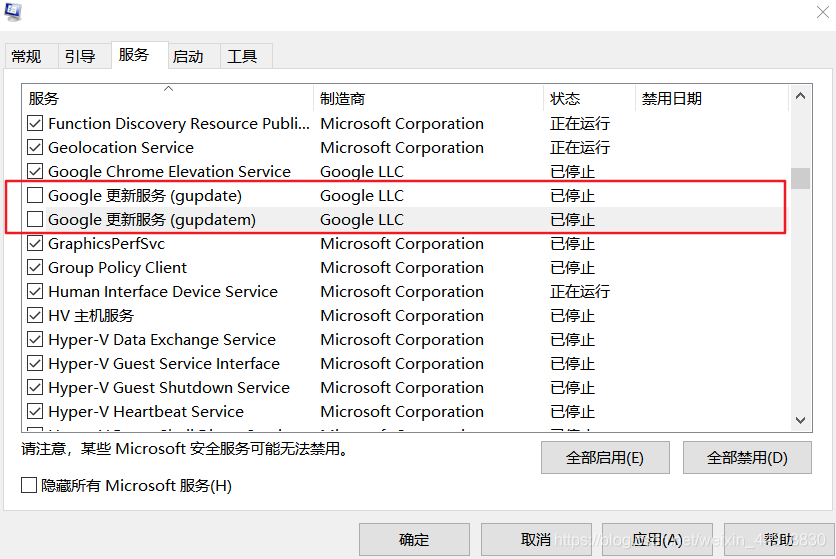Apply changes with 应用(A) button
This screenshot has height=559, width=836.
(x=657, y=540)
